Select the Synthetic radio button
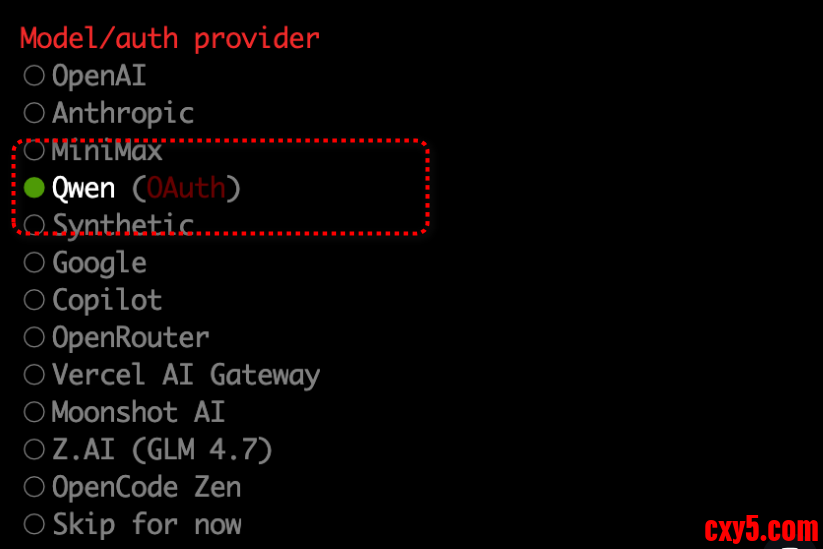Image resolution: width=823 pixels, height=549 pixels. coord(34,224)
